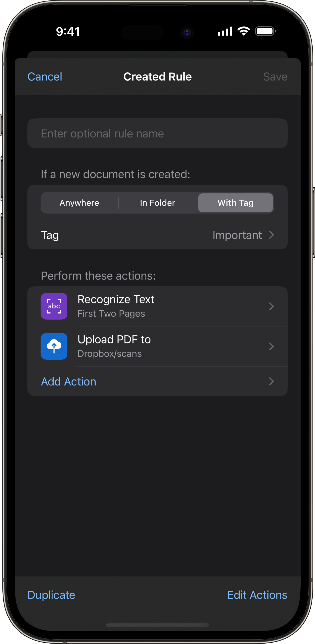Expand Upload PDF to action chevron
Image resolution: width=315 pixels, height=644 pixels.
271,346
